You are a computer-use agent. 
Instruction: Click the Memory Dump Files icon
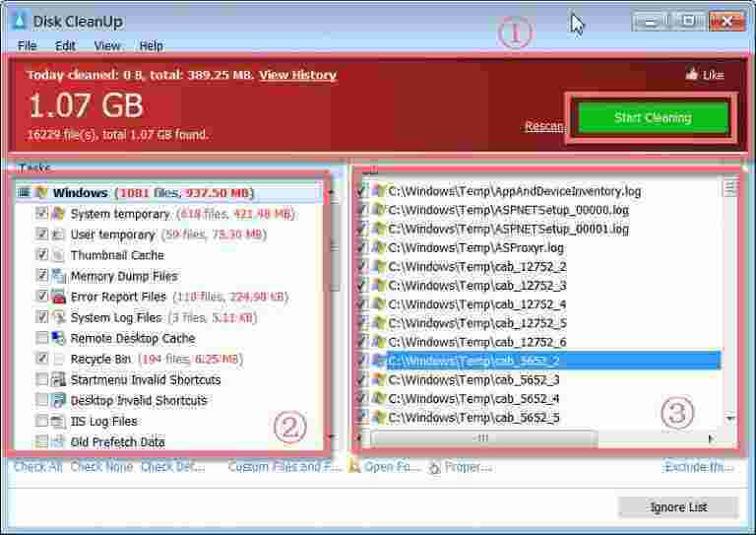(58, 276)
